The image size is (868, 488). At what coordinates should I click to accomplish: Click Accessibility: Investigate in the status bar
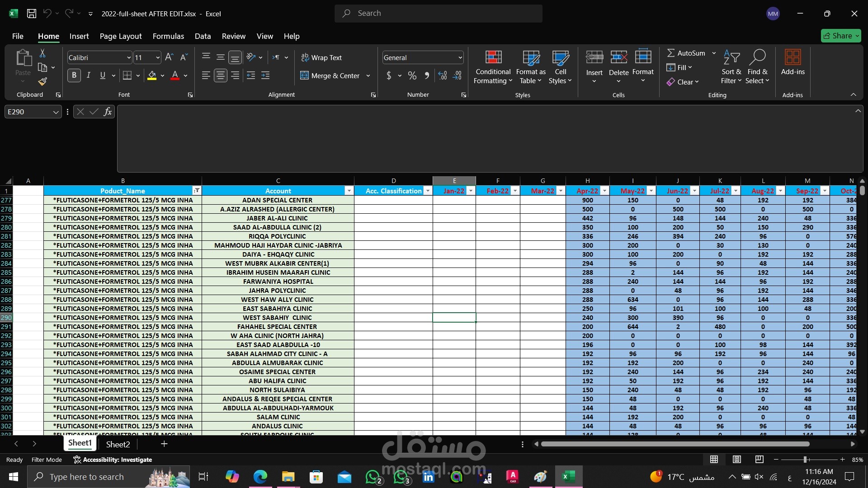[x=113, y=460]
